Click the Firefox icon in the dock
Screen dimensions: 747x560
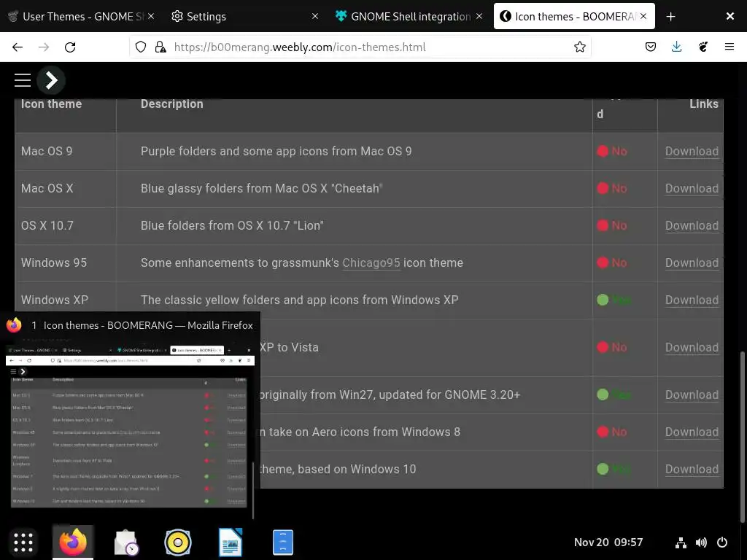pyautogui.click(x=73, y=542)
